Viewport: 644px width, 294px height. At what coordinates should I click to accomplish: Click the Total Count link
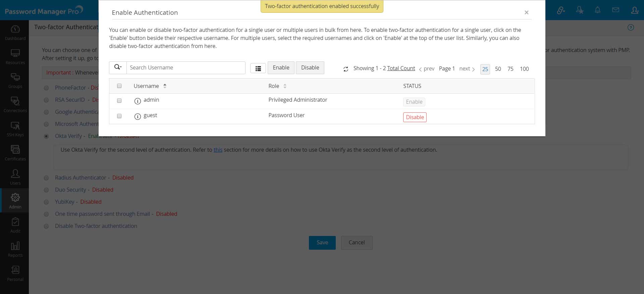coord(401,68)
